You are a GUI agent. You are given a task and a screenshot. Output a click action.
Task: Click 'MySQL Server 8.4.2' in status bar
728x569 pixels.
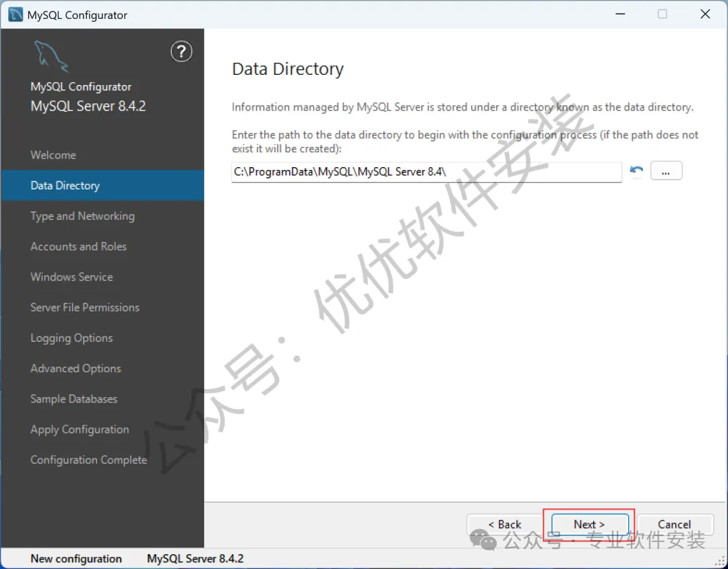195,558
